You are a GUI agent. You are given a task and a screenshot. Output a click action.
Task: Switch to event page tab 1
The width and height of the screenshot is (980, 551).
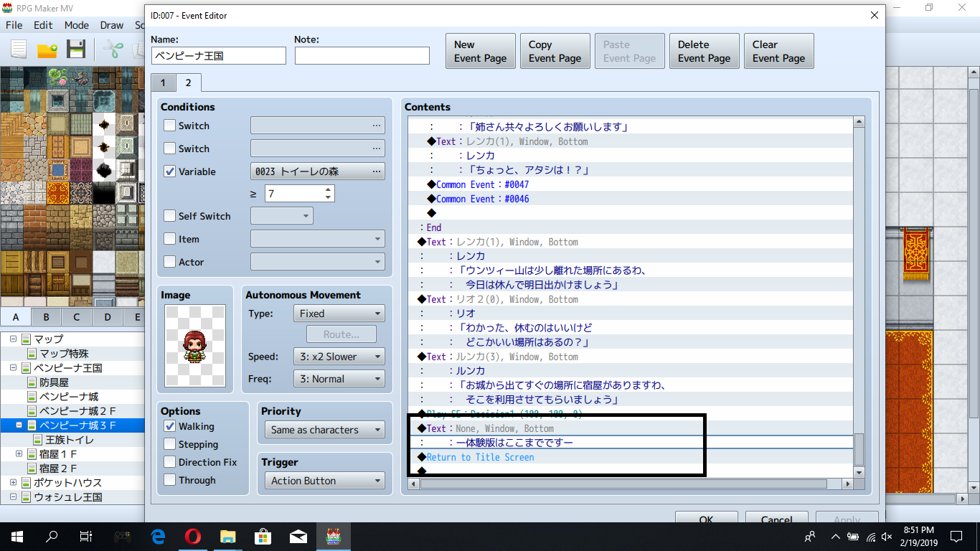(x=163, y=83)
